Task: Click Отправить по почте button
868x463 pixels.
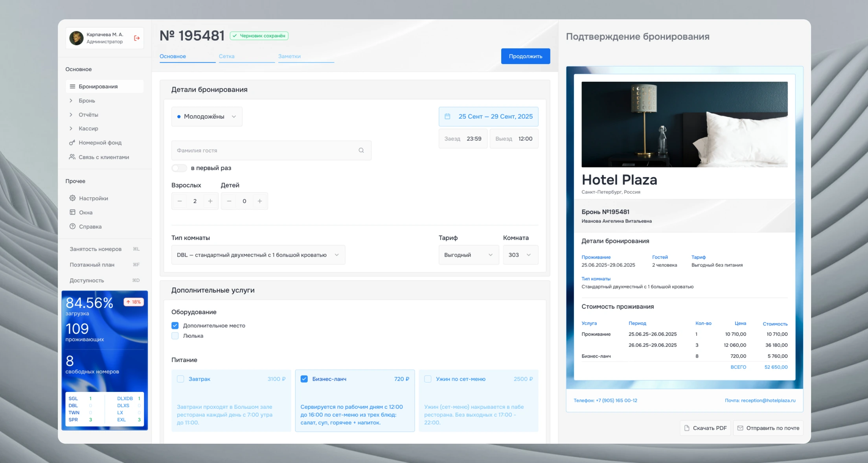Action: [768, 428]
